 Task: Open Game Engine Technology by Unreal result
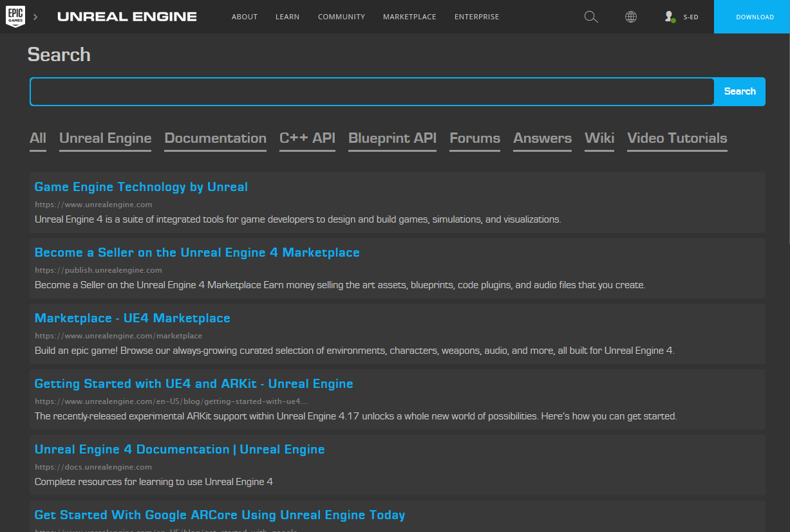141,187
